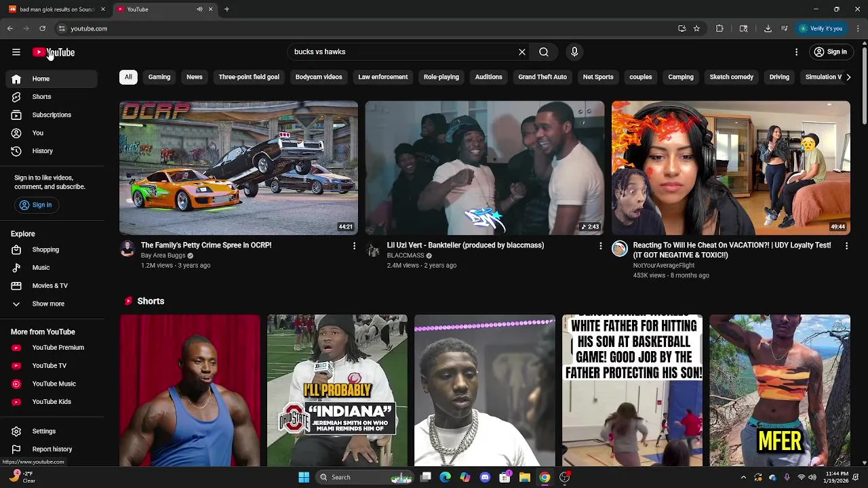Click the YouTube logo
The image size is (868, 488).
tap(54, 52)
